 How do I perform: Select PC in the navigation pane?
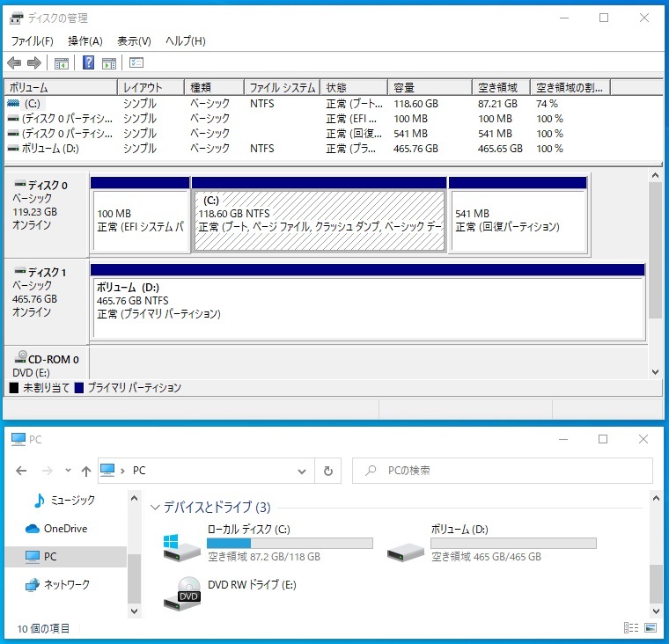tap(66, 557)
